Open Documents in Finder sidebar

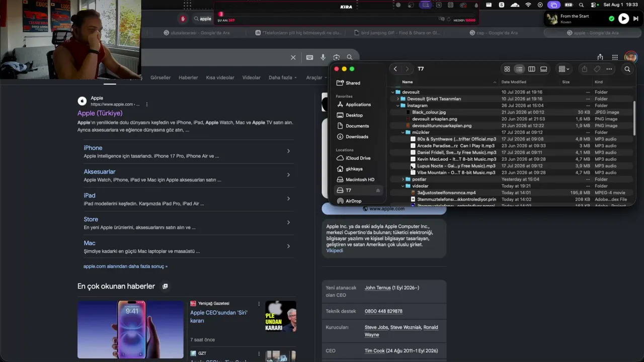click(358, 126)
